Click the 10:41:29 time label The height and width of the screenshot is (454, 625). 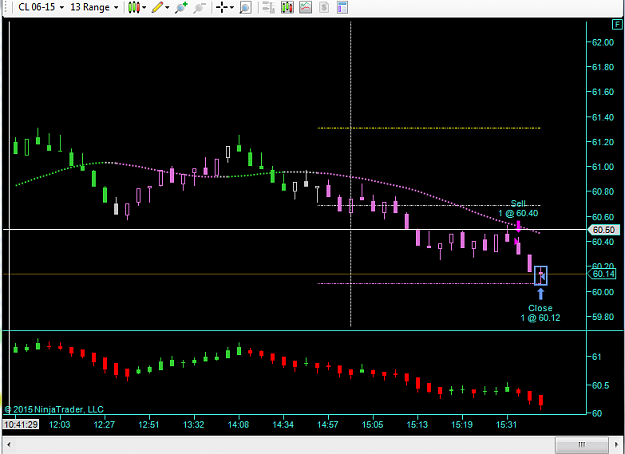pos(21,425)
